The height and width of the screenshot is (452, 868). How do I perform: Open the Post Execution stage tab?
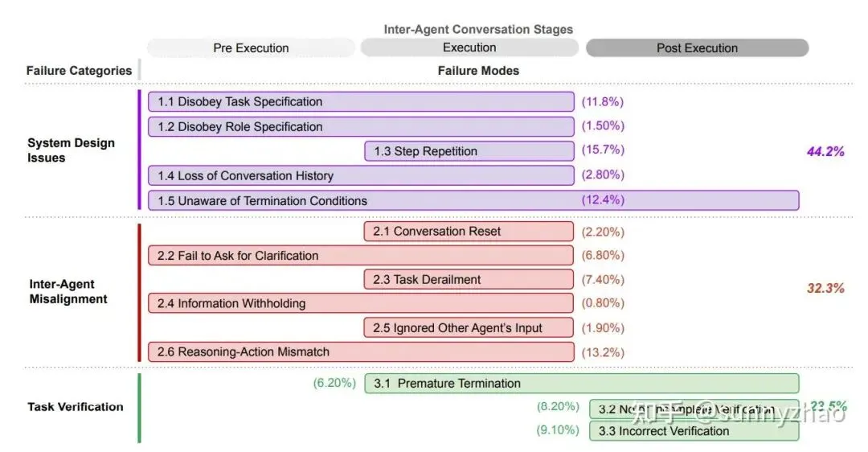pos(697,48)
